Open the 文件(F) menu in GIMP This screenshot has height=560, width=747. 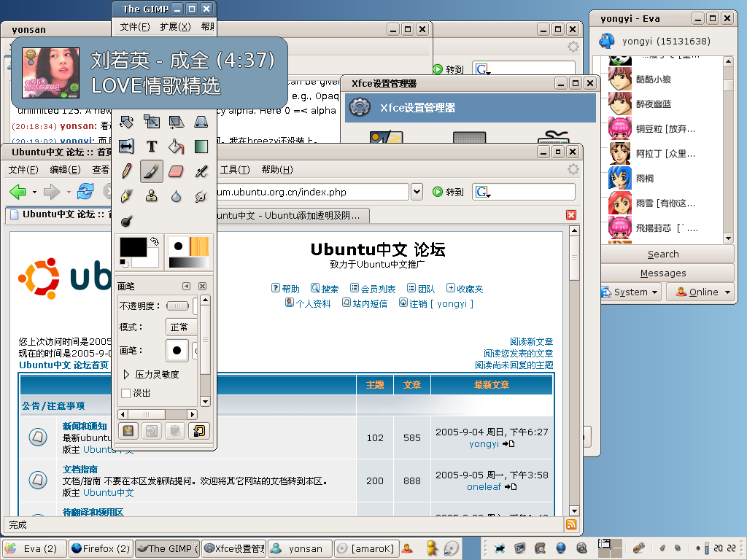pos(135,27)
